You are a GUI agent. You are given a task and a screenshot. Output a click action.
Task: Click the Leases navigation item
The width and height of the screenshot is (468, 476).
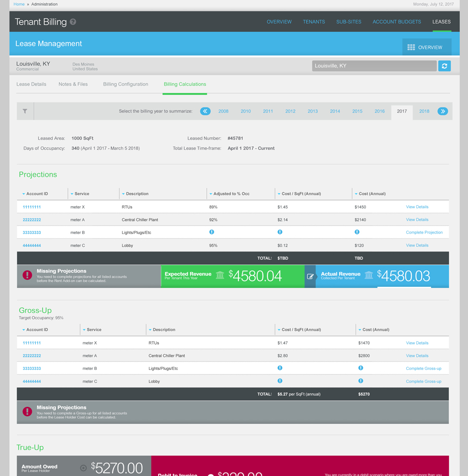click(x=441, y=22)
